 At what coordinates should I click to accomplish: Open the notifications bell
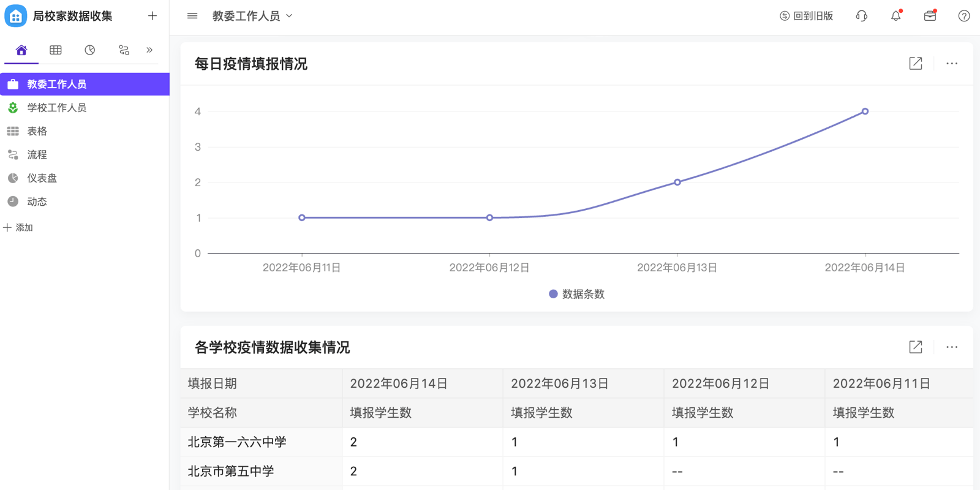point(895,16)
